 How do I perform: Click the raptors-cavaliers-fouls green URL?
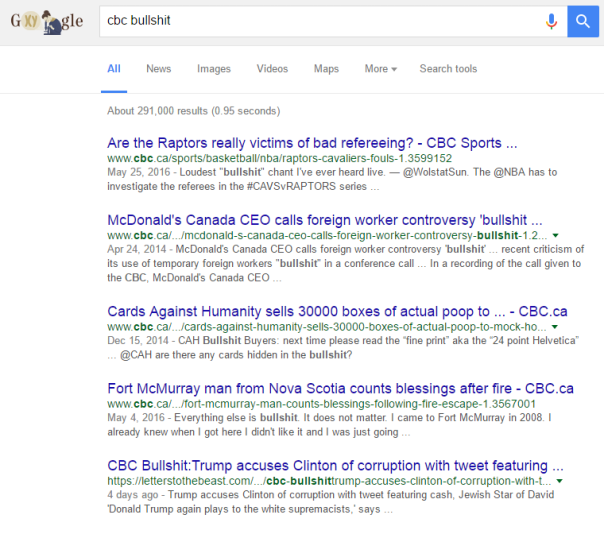coord(279,158)
